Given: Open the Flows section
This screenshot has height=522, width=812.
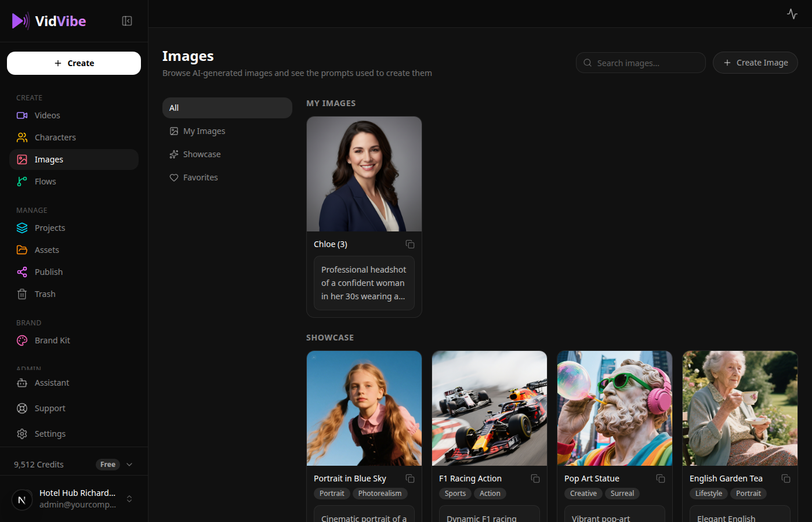Looking at the screenshot, I should [74, 182].
